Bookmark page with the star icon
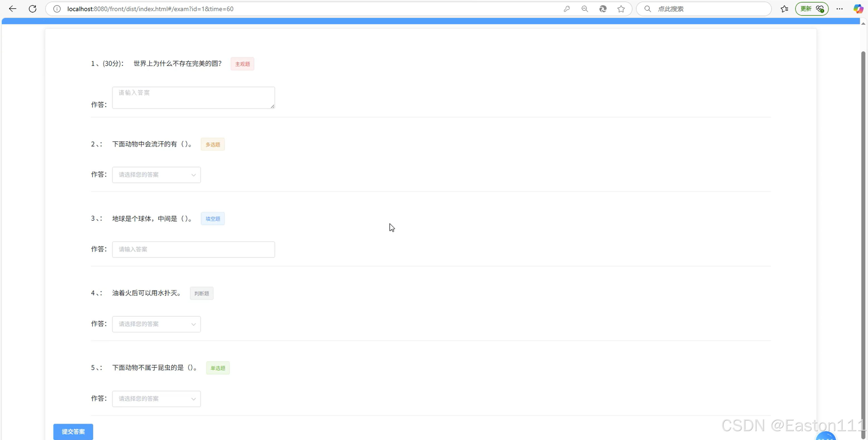 (x=621, y=9)
